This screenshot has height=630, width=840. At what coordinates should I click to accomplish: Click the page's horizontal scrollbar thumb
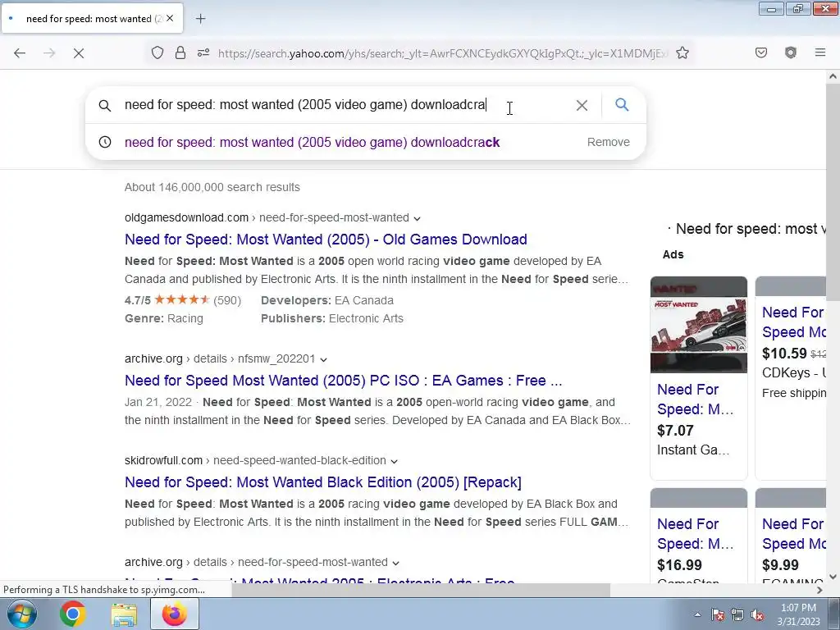point(421,590)
